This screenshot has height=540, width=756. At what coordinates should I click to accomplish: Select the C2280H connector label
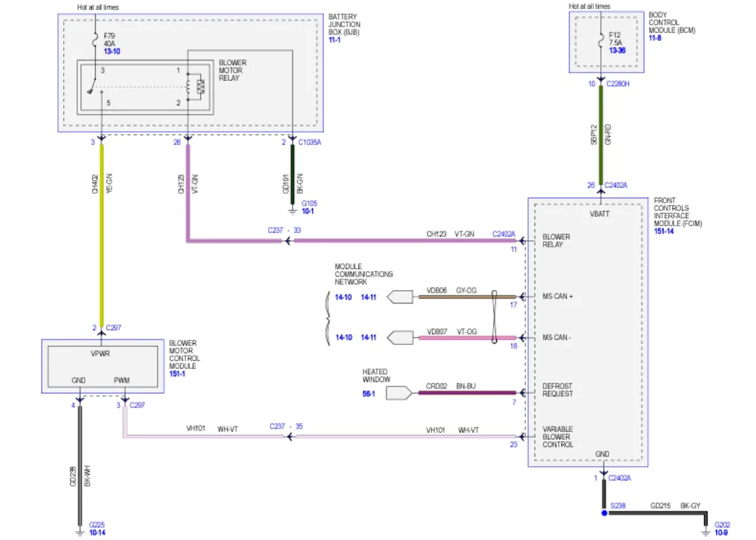pyautogui.click(x=618, y=84)
